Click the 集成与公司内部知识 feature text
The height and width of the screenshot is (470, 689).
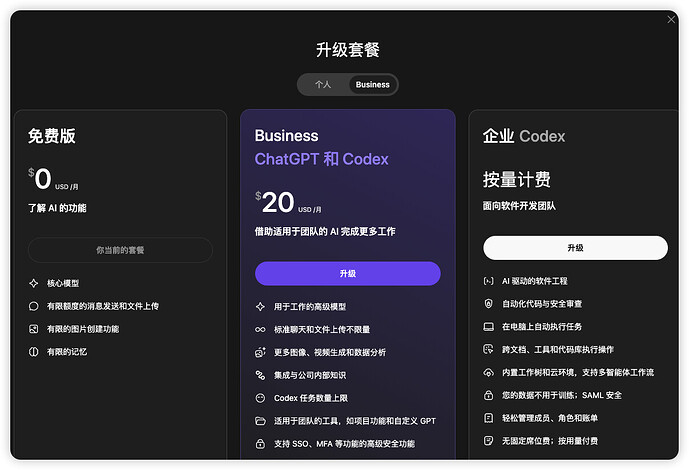(310, 375)
